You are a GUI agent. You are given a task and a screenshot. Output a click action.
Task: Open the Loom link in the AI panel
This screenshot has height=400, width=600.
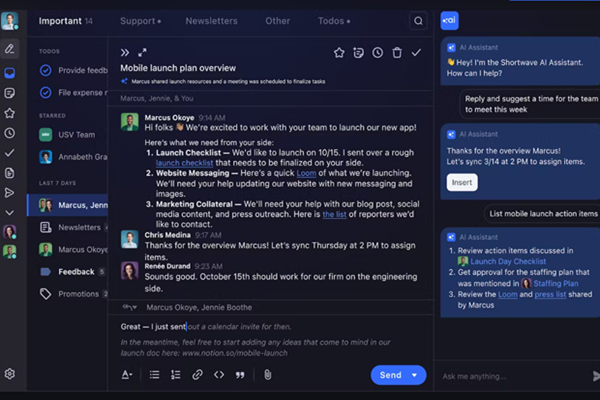point(508,294)
